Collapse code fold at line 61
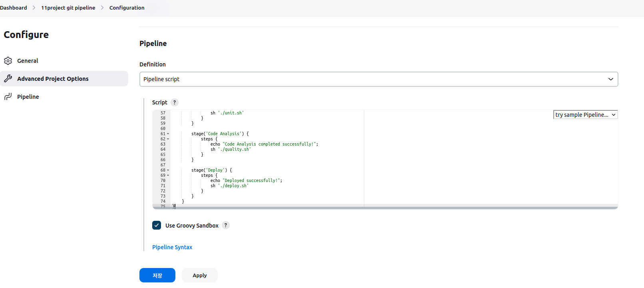644x288 pixels. coord(168,134)
